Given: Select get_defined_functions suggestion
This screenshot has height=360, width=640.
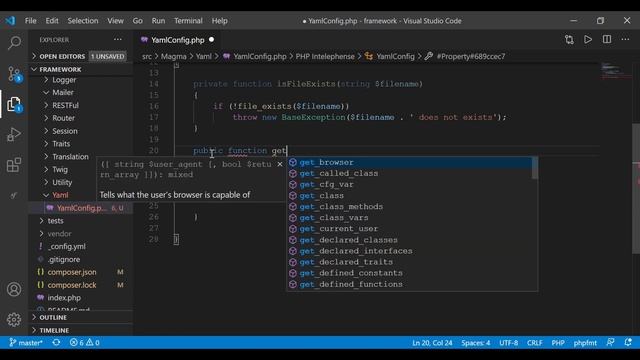Looking at the screenshot, I should tap(409, 284).
